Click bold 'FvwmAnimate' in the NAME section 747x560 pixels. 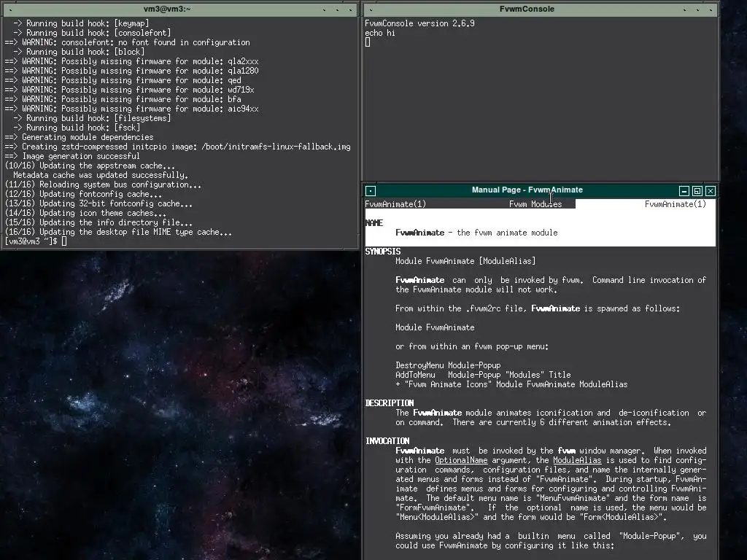[419, 233]
